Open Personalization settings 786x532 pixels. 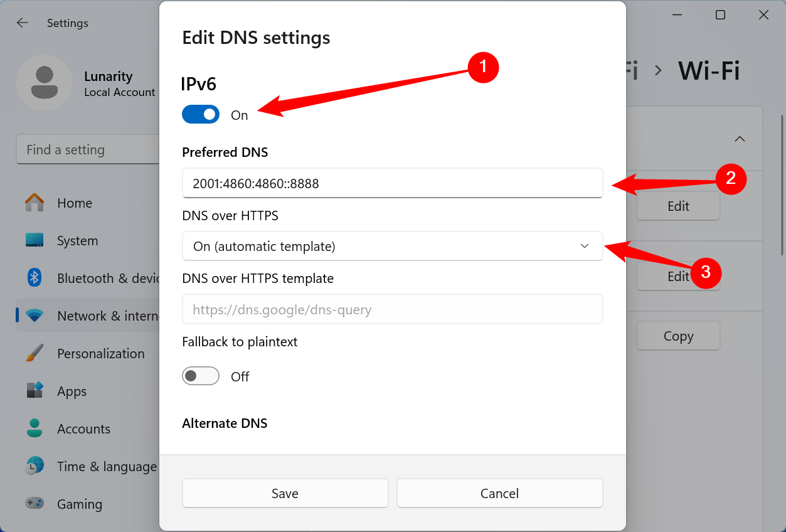100,353
